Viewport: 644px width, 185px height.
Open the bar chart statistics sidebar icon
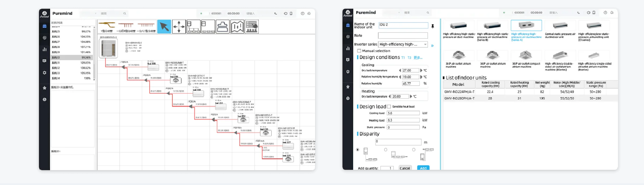tap(44, 49)
